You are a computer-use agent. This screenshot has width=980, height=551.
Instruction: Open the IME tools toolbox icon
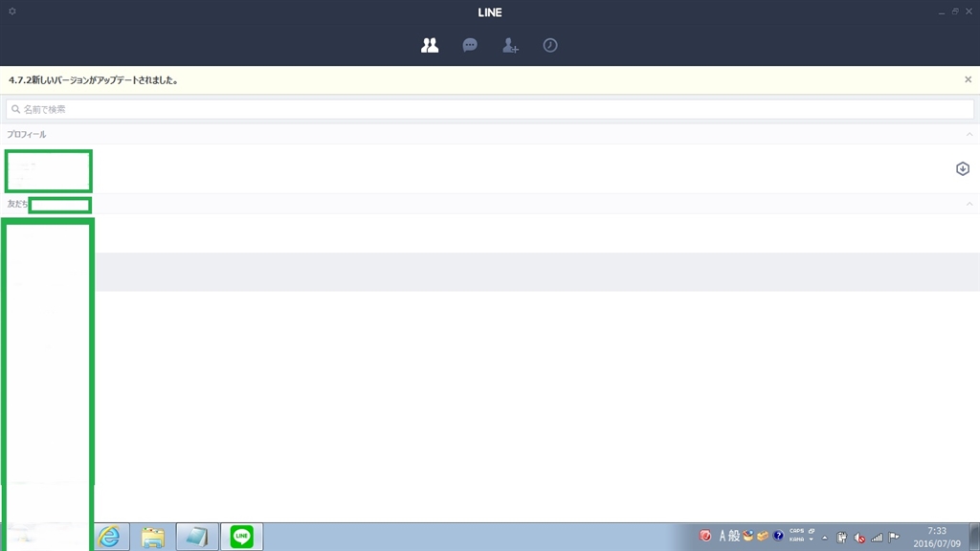(x=763, y=536)
